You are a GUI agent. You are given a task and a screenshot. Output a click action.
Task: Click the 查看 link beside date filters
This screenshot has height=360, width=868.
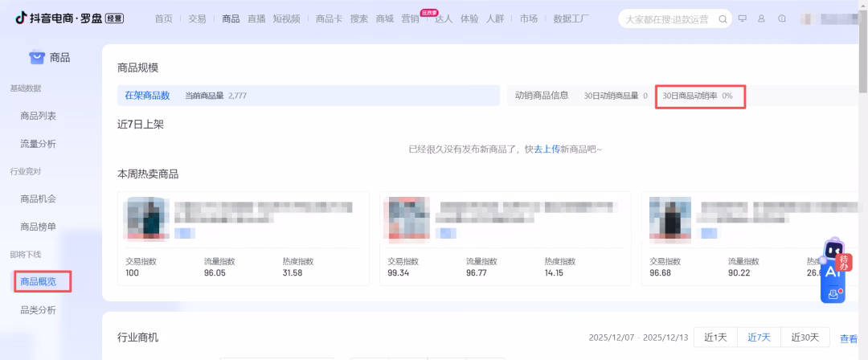pos(849,338)
